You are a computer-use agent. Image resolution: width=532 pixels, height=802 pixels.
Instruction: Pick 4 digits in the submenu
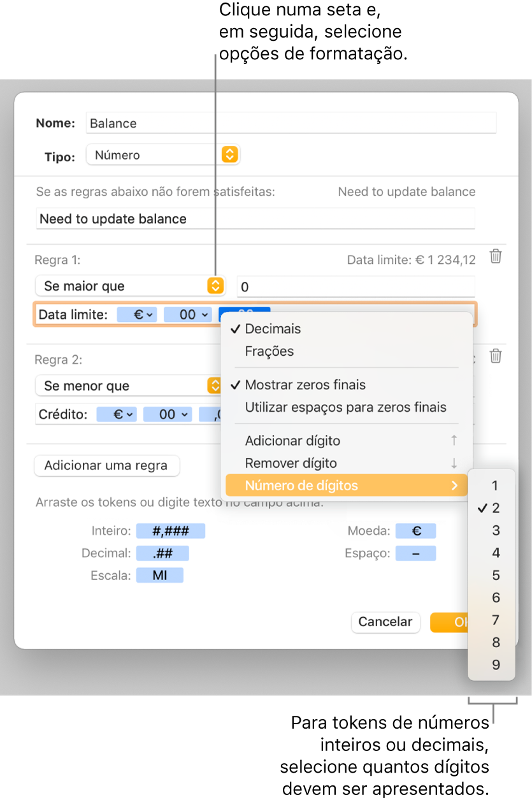(492, 553)
